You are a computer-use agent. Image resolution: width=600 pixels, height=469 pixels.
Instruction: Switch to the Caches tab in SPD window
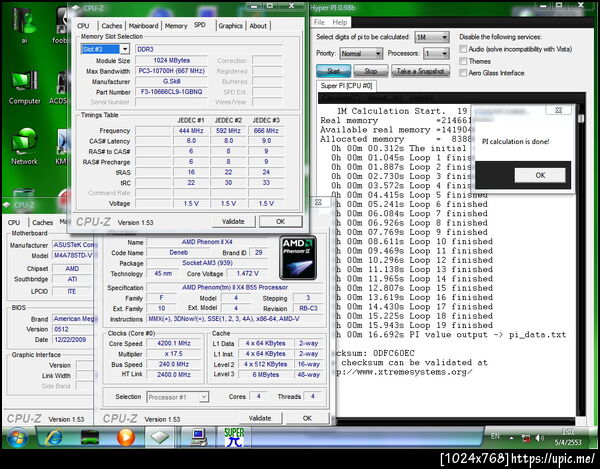tap(112, 26)
